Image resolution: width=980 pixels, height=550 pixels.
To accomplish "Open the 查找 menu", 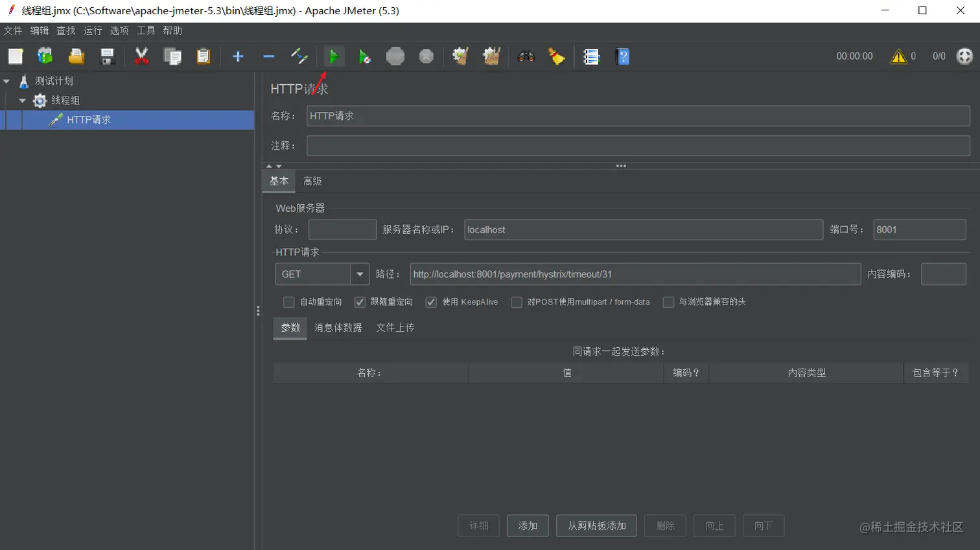I will click(x=66, y=30).
